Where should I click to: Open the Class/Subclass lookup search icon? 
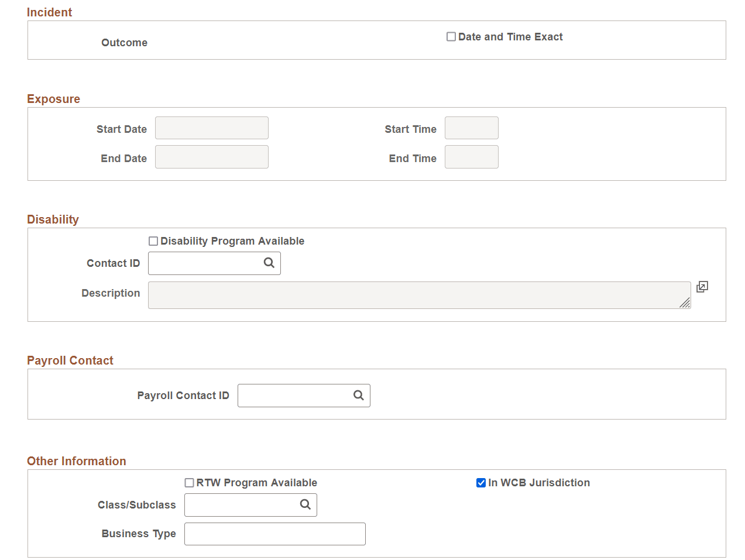click(x=305, y=504)
